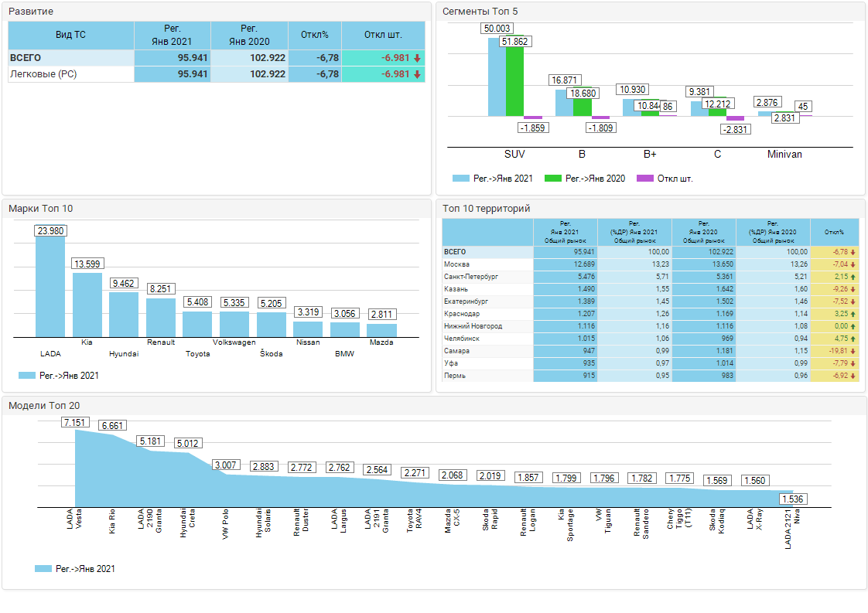The width and height of the screenshot is (868, 613).
Task: Click the green up arrow in the Челябинск row
Action: (x=852, y=339)
